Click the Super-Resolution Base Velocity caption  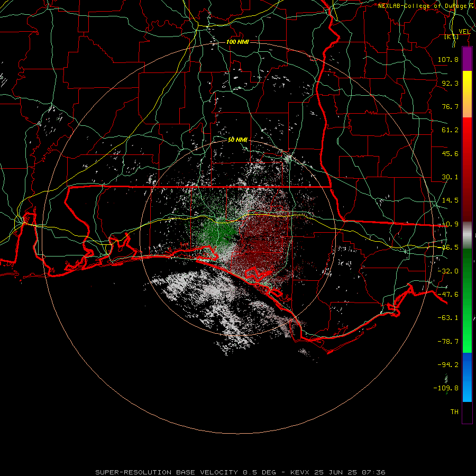point(240,472)
